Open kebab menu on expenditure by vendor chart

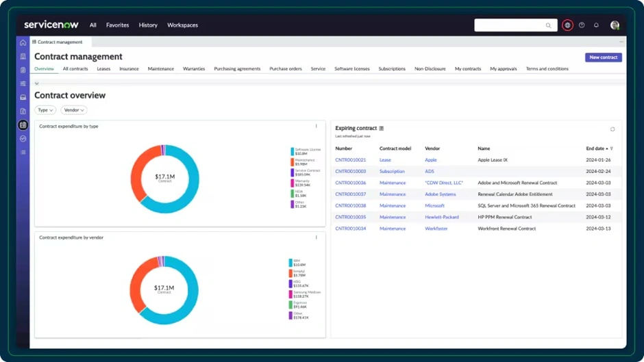click(316, 237)
